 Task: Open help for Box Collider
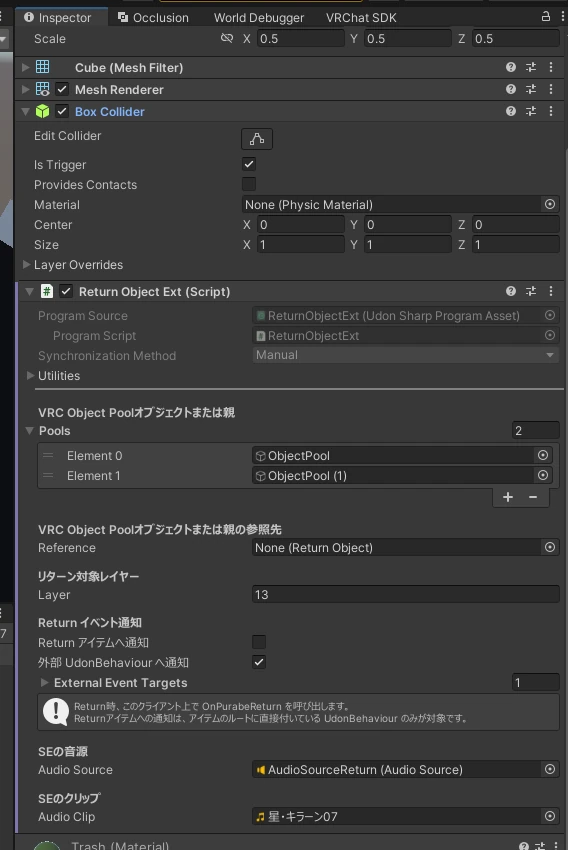pos(511,112)
